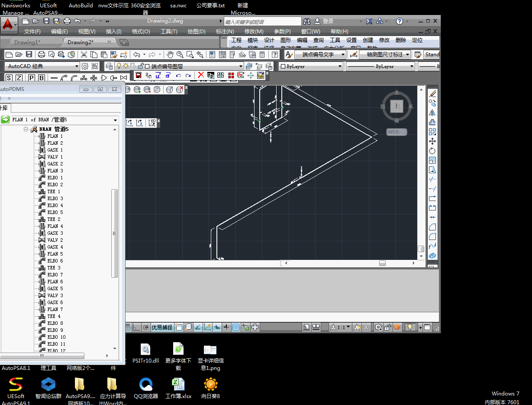Screen dimensions: 532x405
Task: Toggle isolate objects lightbulb in status bar
Action: point(409,327)
